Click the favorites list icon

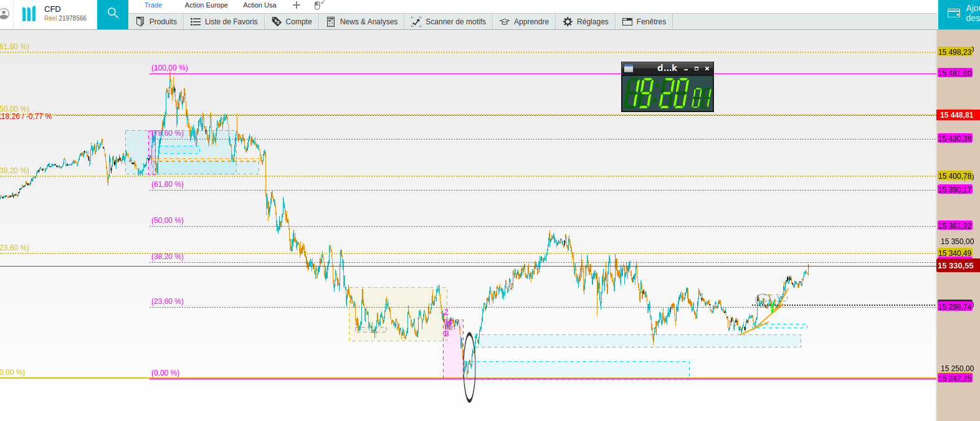(196, 21)
